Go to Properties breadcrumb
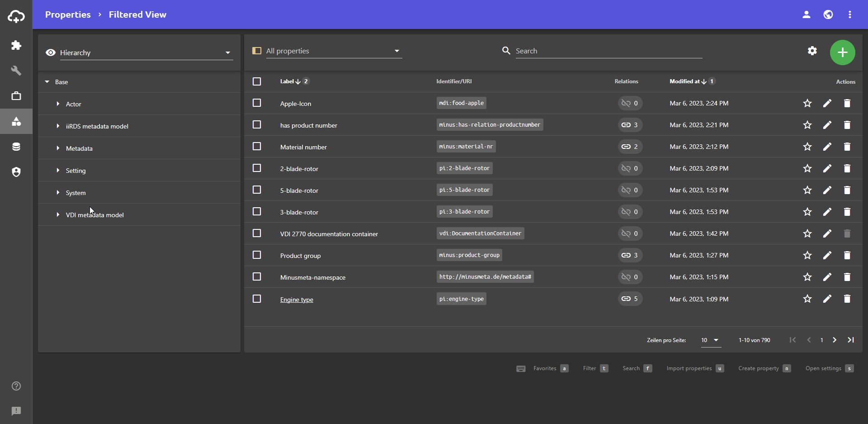The width and height of the screenshot is (868, 424). [x=68, y=14]
